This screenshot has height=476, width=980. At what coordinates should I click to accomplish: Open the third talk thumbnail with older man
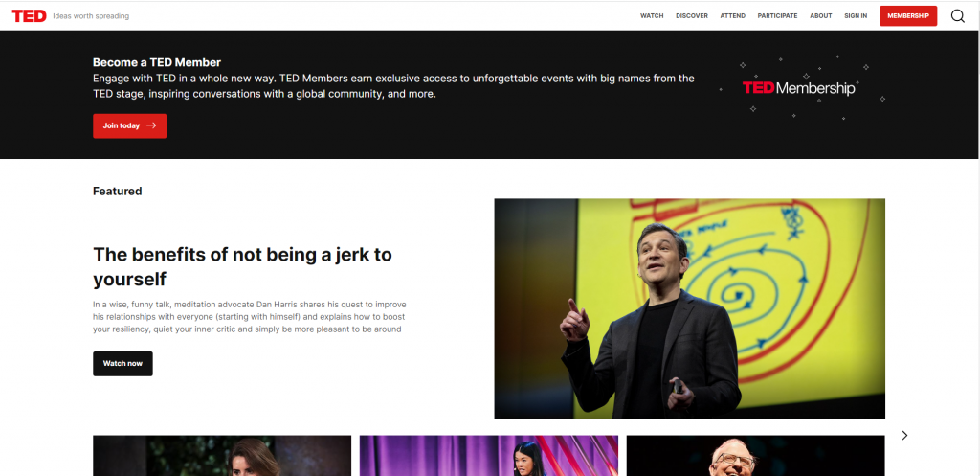click(755, 456)
